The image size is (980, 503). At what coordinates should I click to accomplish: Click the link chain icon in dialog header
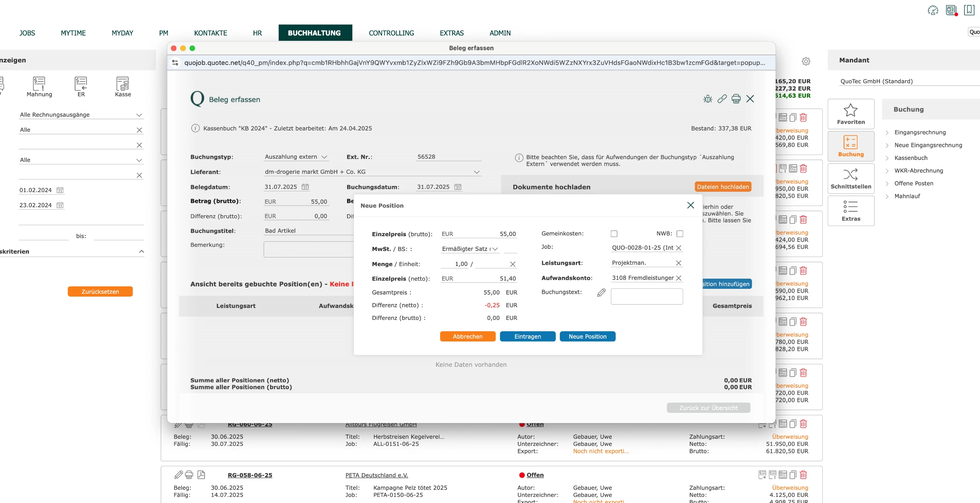tap(722, 99)
